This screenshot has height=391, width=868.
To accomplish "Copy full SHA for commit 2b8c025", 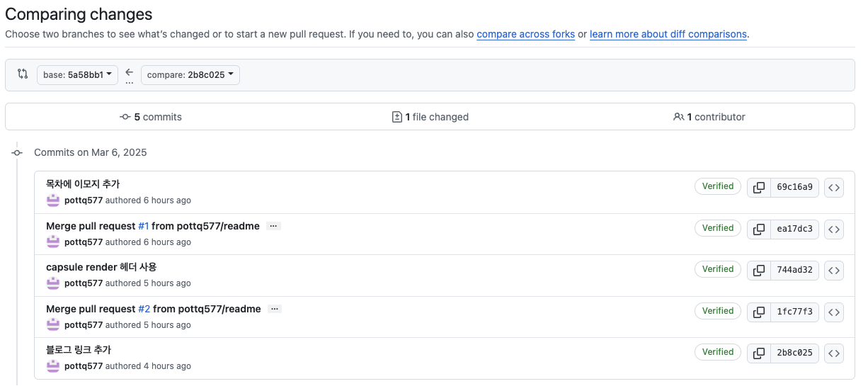I will 759,353.
